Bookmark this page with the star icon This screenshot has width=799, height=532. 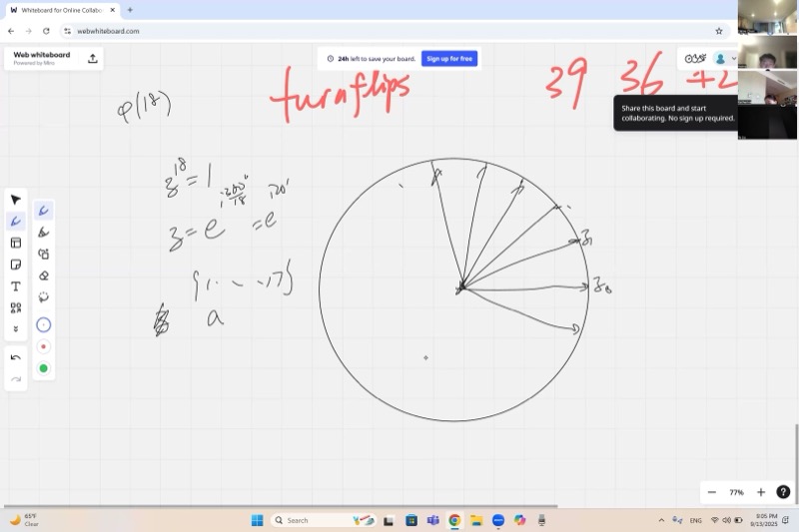coord(719,31)
